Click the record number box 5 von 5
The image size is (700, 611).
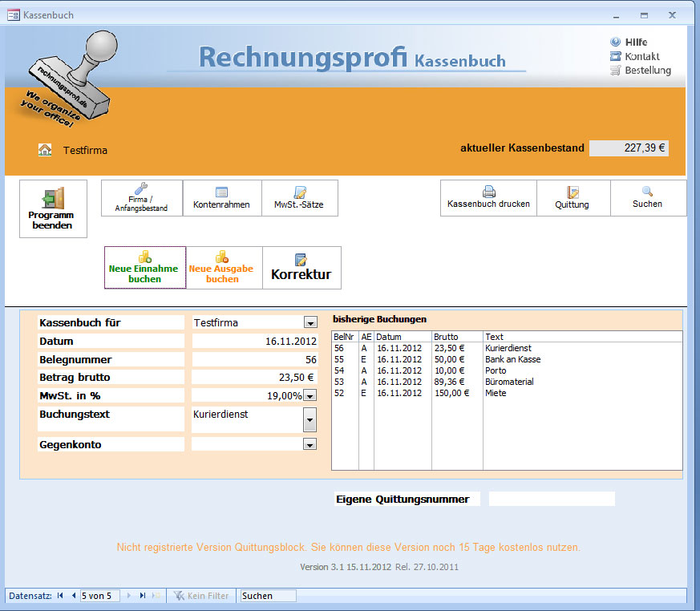(x=100, y=596)
